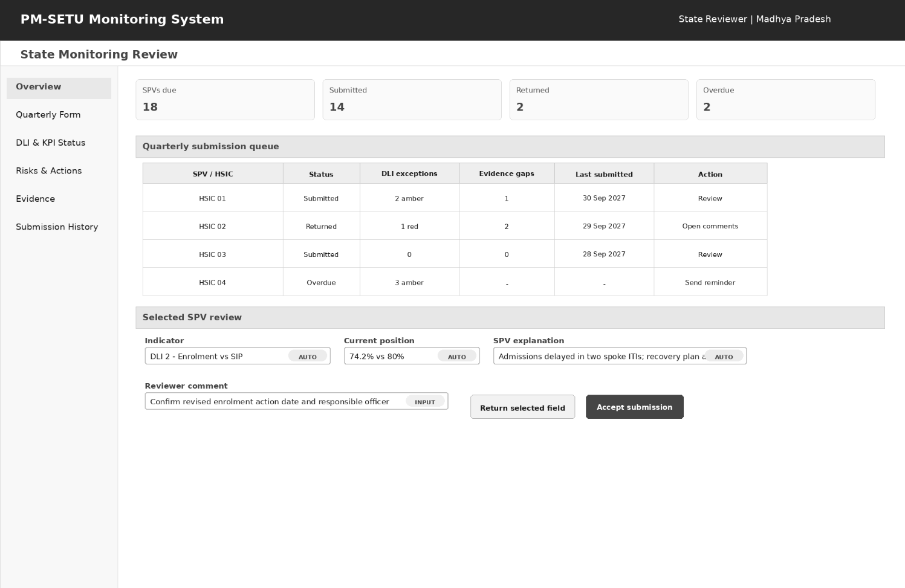The image size is (905, 588).
Task: Click the '29 Sep 2027' date cell
Action: click(604, 226)
